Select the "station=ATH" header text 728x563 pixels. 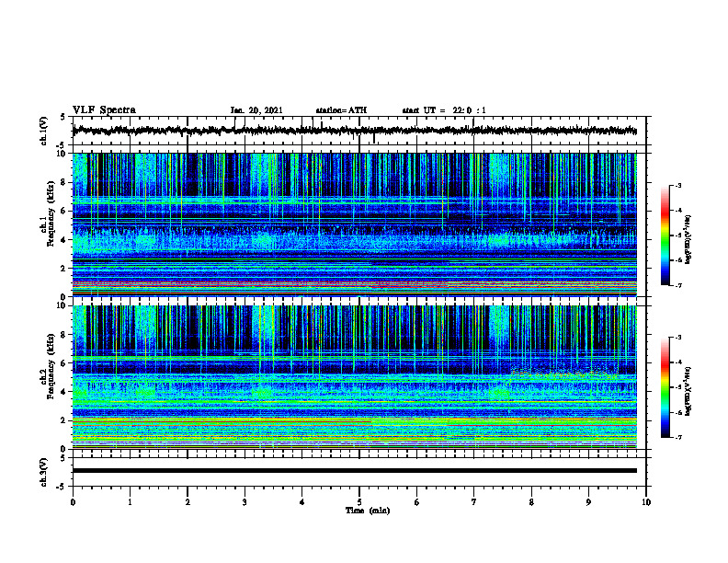click(x=341, y=110)
